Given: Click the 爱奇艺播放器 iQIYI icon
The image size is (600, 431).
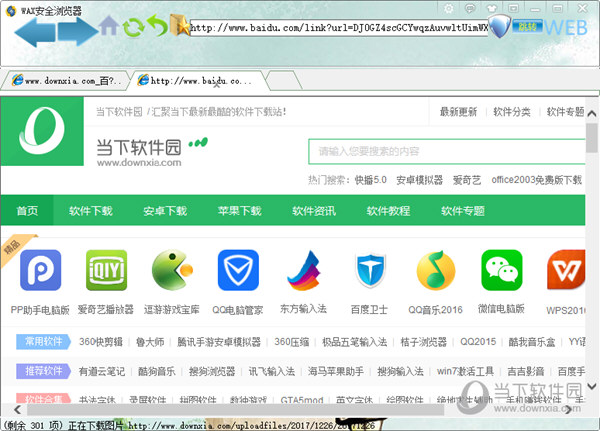Looking at the screenshot, I should 106,270.
